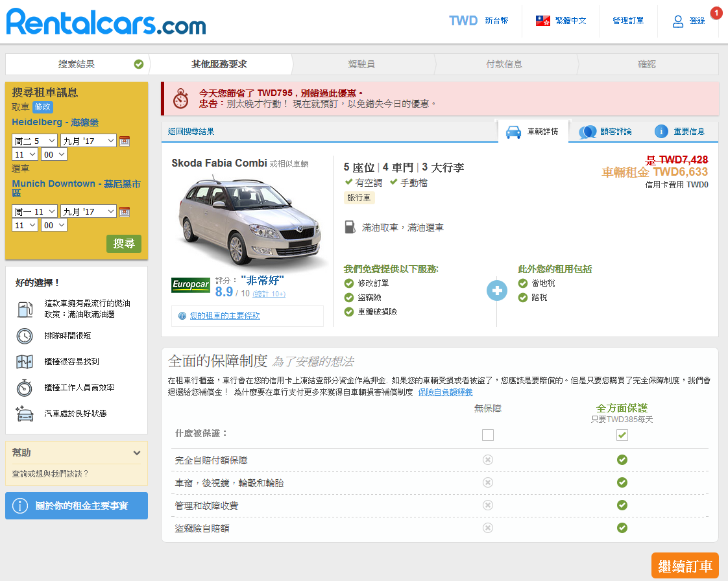Click the clock icon beside 排隊時間很短
This screenshot has height=581, width=728.
[x=25, y=335]
